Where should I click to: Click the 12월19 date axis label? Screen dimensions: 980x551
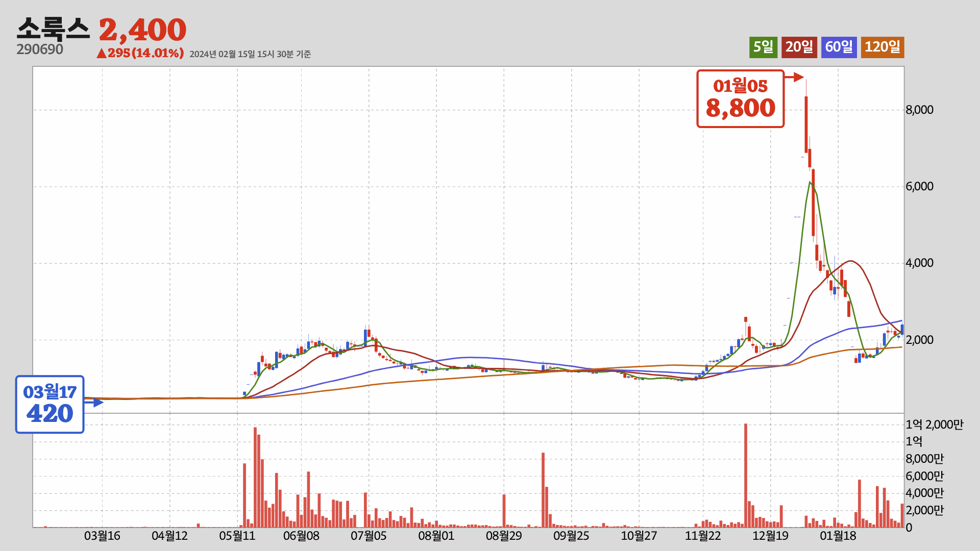pos(771,536)
